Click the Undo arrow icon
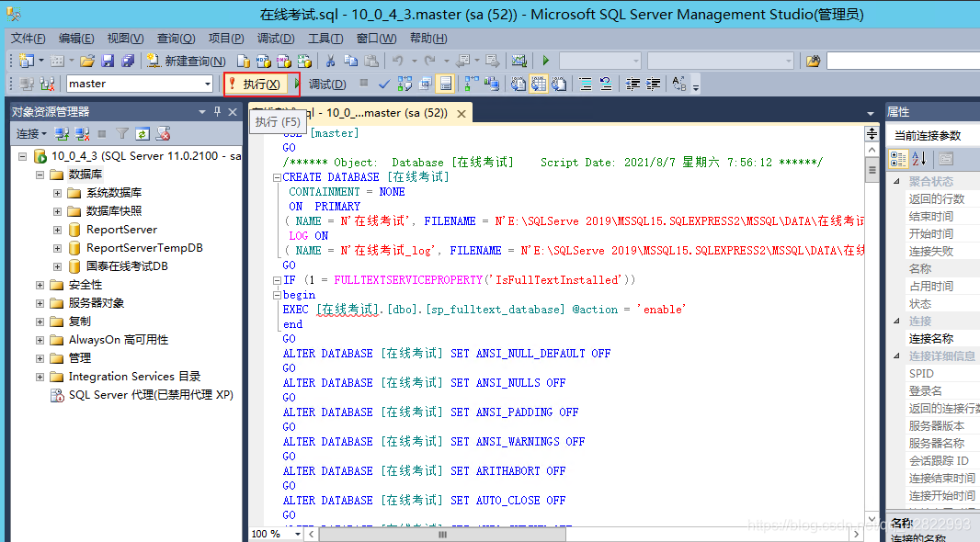This screenshot has width=980, height=542. pos(397,61)
